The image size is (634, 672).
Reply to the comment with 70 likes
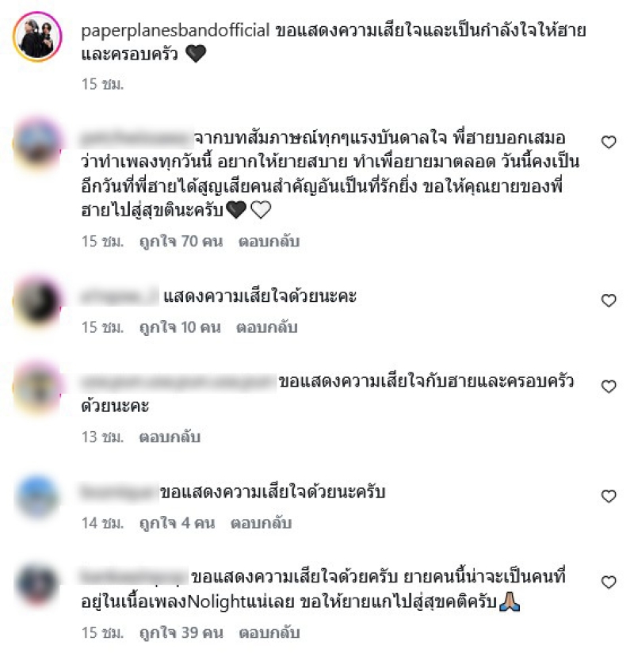click(269, 242)
